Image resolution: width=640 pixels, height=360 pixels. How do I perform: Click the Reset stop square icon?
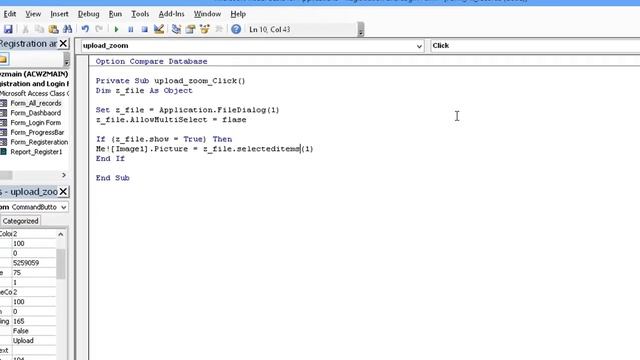(x=144, y=29)
